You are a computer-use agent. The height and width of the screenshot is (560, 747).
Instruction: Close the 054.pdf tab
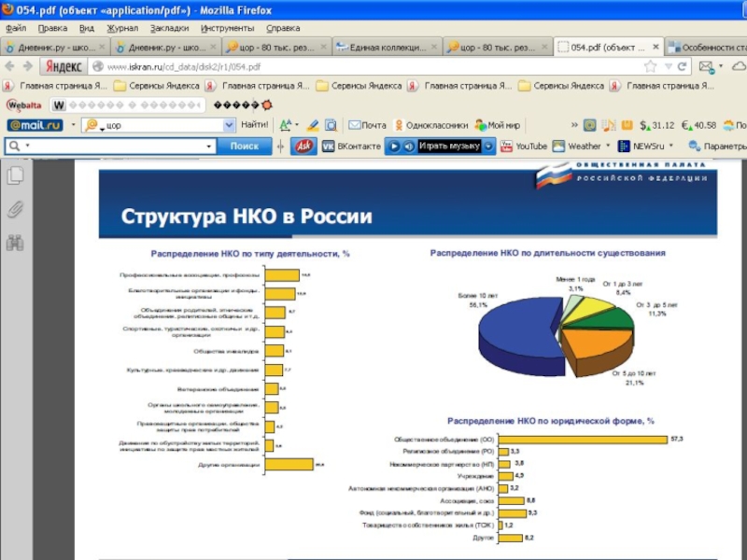coord(655,48)
